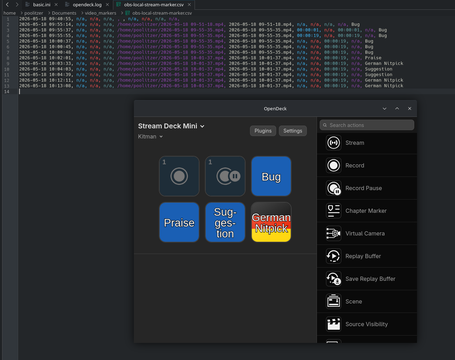Click the Source Visibility action label
The width and height of the screenshot is (455, 360).
tap(367, 324)
